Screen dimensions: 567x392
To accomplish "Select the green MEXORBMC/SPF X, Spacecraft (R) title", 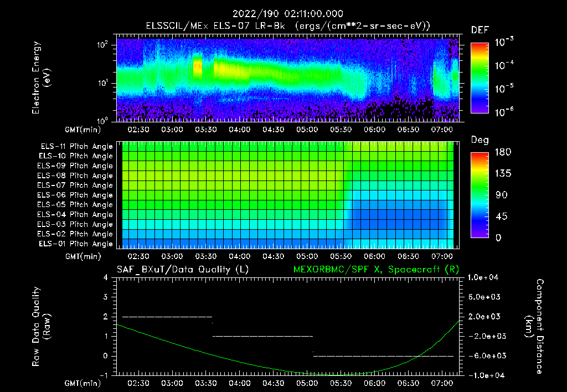I will [376, 270].
